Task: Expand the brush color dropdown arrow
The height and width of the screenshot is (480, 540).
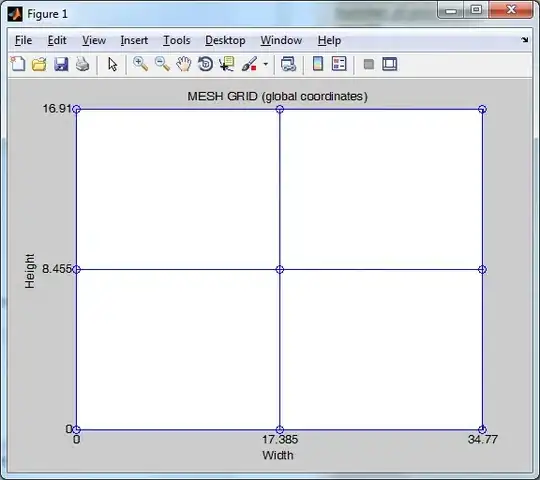Action: coord(266,64)
